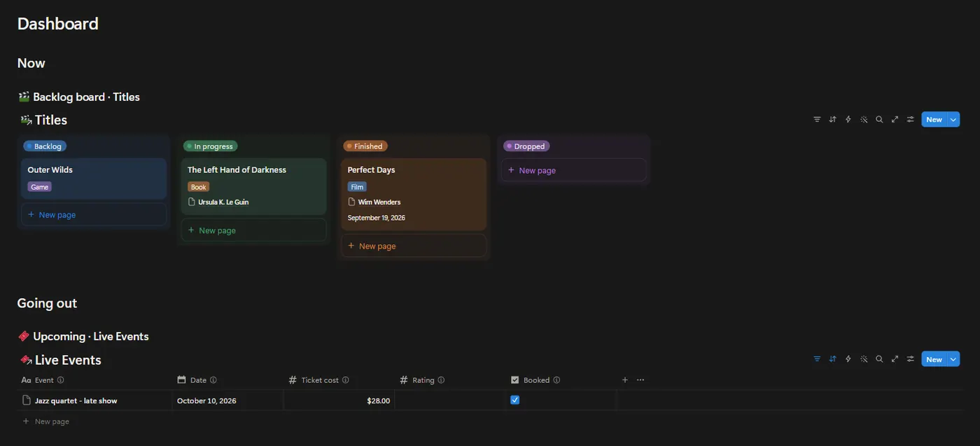Screen dimensions: 980x446
Task: Click the $28.00 ticket cost cell
Action: pos(339,400)
